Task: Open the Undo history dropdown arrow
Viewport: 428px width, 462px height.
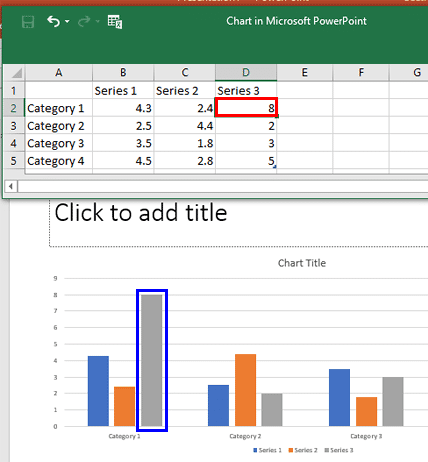Action: [x=67, y=21]
